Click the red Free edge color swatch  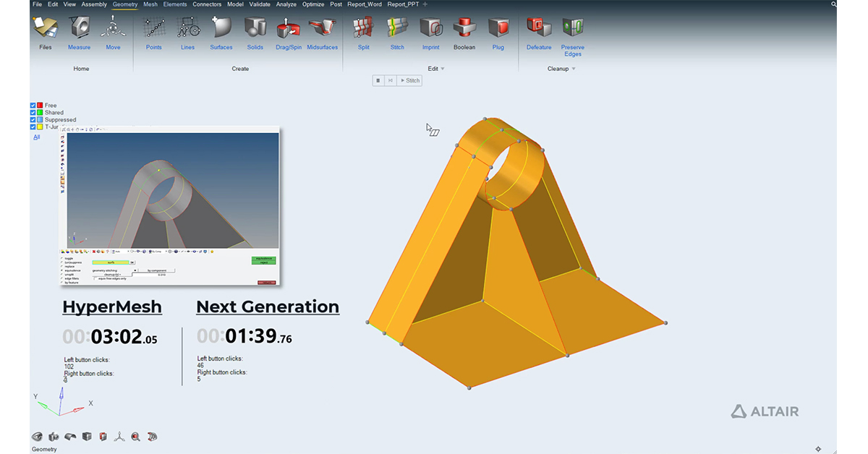pyautogui.click(x=40, y=106)
